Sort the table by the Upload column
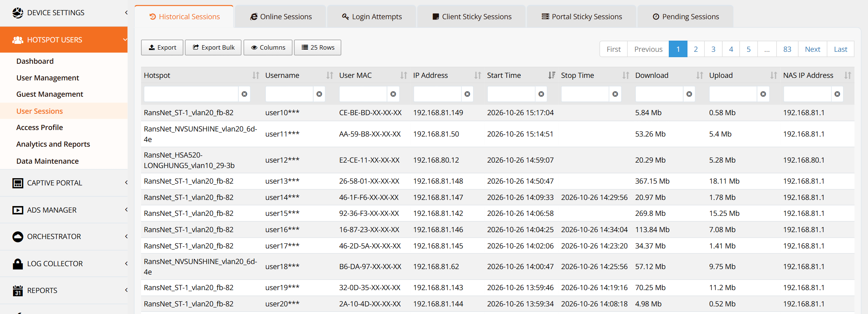This screenshot has height=314, width=868. 774,75
